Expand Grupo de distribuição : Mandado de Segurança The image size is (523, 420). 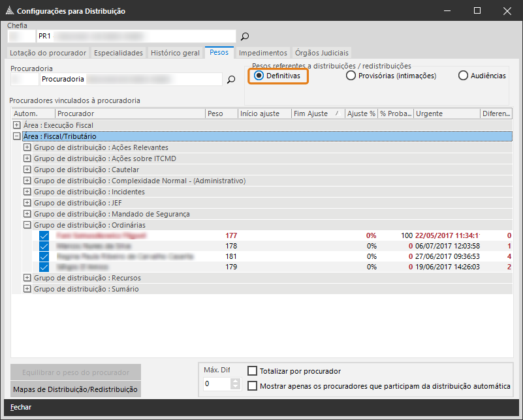(27, 214)
